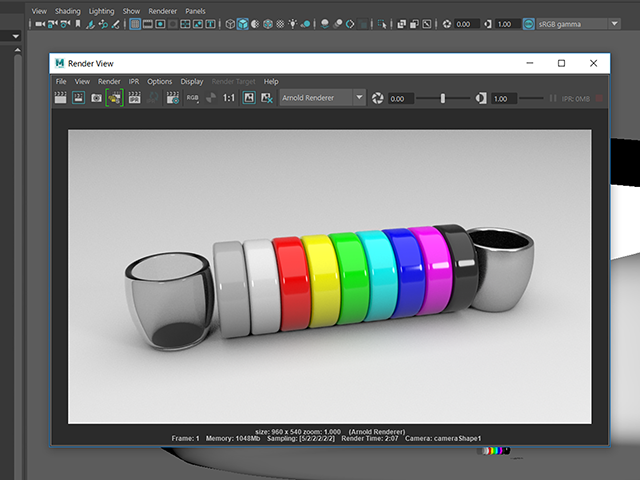Open the IPR menu
This screenshot has width=640, height=480.
134,81
